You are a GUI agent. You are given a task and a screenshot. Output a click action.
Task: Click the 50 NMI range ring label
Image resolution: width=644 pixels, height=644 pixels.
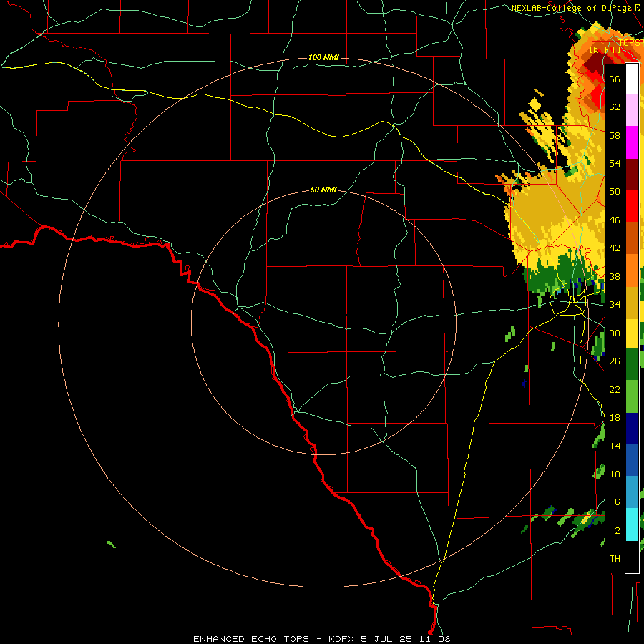[x=323, y=190]
